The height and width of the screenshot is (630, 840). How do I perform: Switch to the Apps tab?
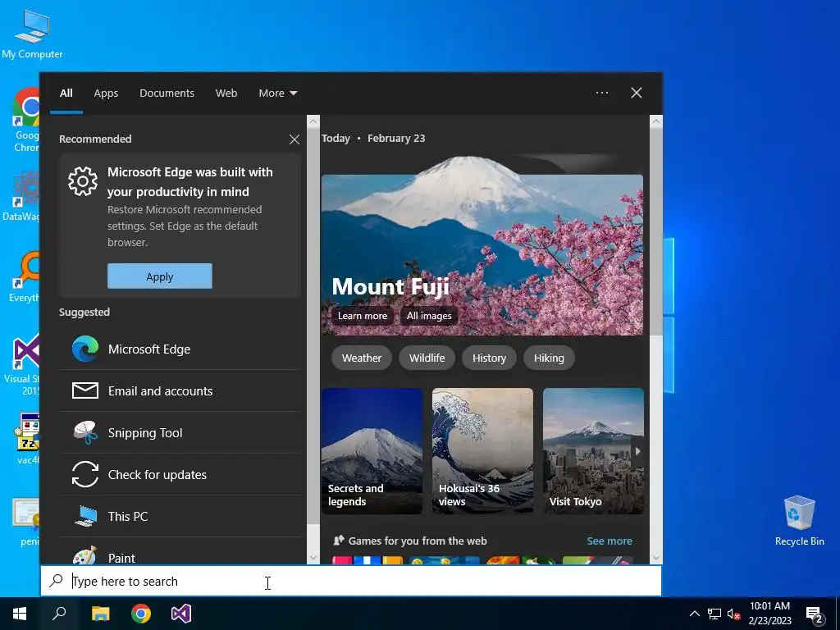[x=106, y=94]
